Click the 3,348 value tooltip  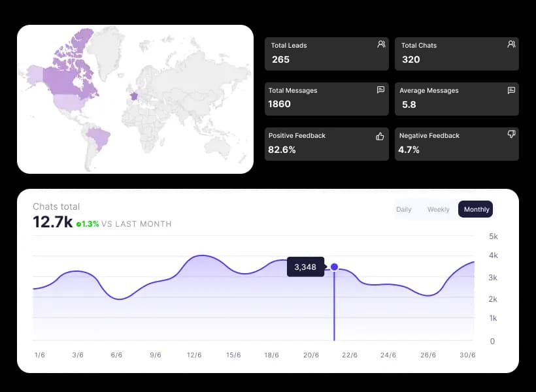pyautogui.click(x=305, y=267)
